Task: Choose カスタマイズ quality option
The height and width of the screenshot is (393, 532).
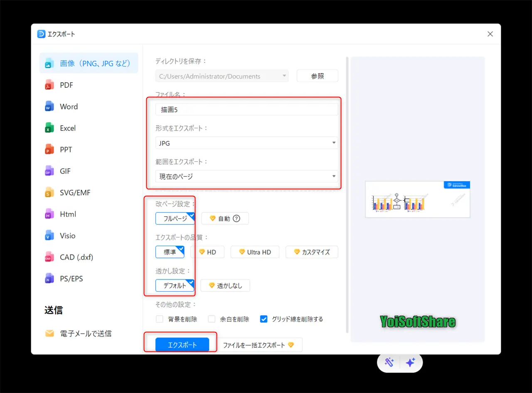Action: [x=312, y=252]
